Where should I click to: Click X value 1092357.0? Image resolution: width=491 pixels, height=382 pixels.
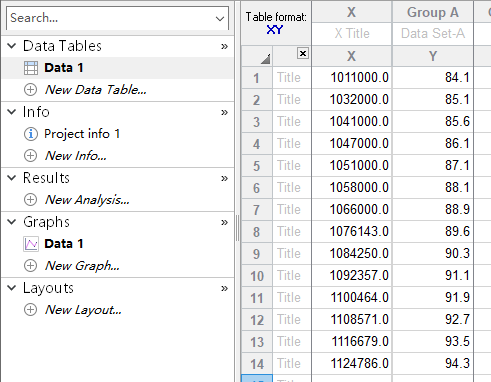[x=352, y=276]
